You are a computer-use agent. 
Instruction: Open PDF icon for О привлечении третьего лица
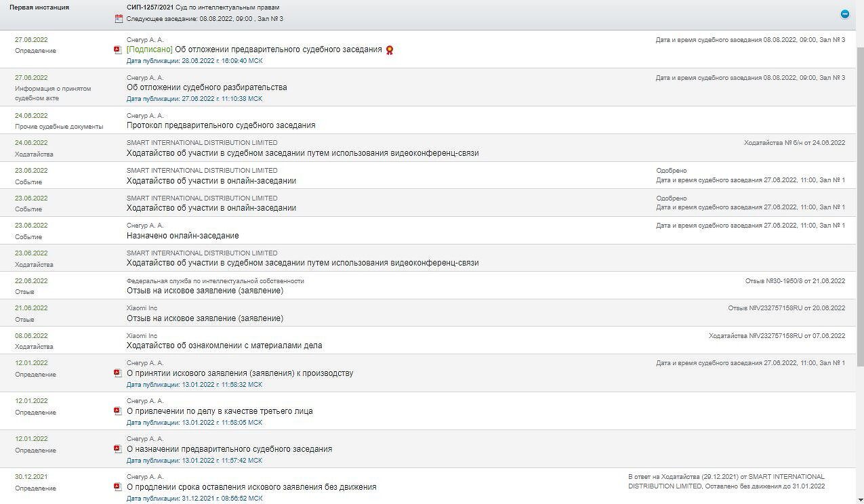117,411
